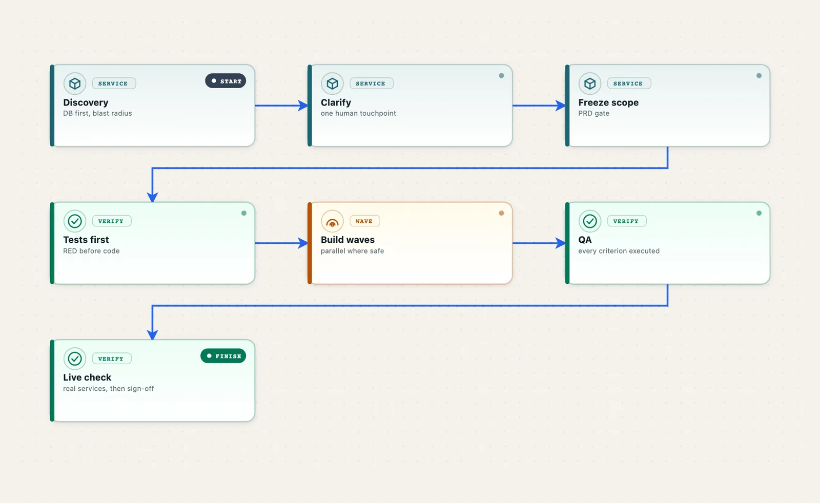Click the WAVE tag on Build waves card
This screenshot has width=820, height=504.
coord(365,221)
